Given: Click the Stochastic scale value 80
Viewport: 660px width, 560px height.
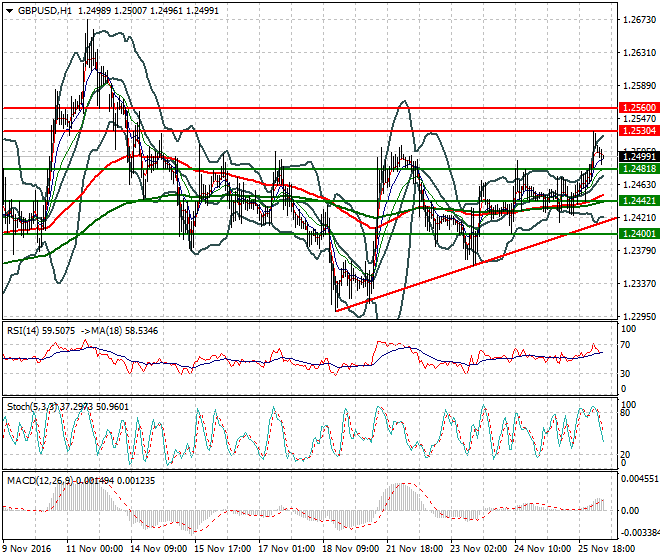Looking at the screenshot, I should tap(625, 413).
